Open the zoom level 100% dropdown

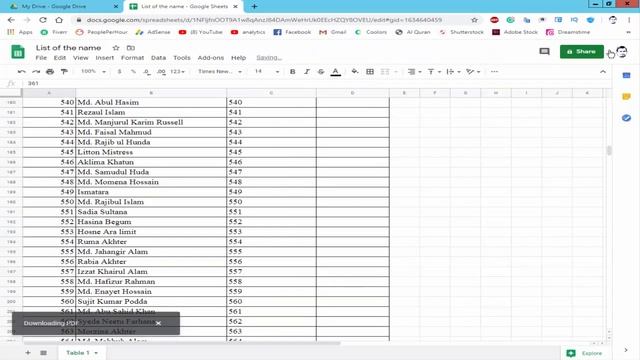(x=93, y=72)
